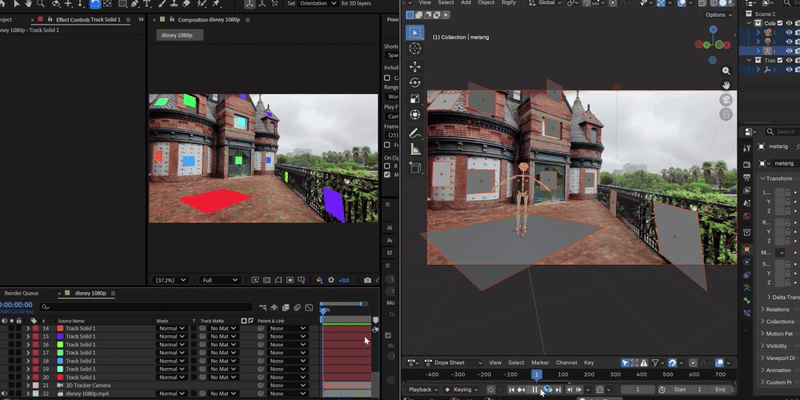Viewport: 800px width, 400px height.
Task: Open the Tool properties tab icon
Action: click(x=747, y=148)
